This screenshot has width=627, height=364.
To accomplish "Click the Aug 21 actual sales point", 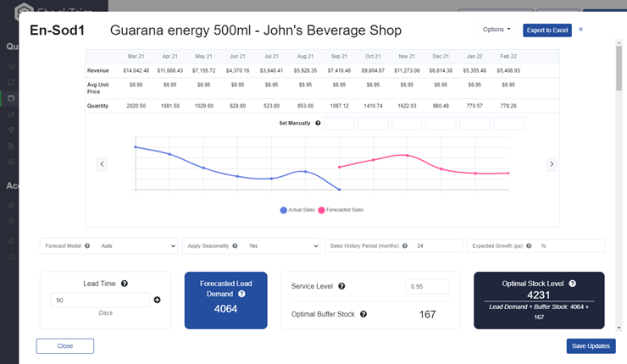I will (306, 171).
